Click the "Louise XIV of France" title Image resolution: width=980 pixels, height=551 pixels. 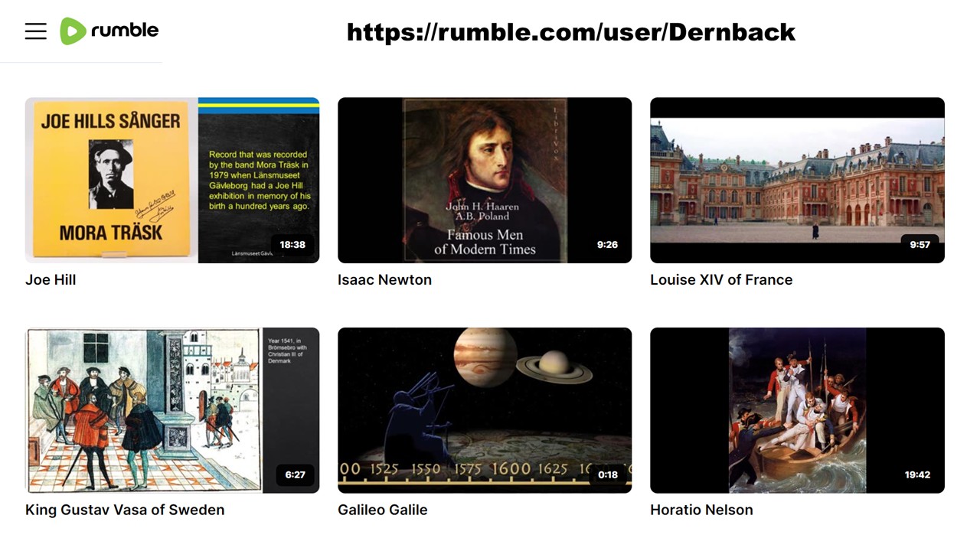[x=721, y=280]
